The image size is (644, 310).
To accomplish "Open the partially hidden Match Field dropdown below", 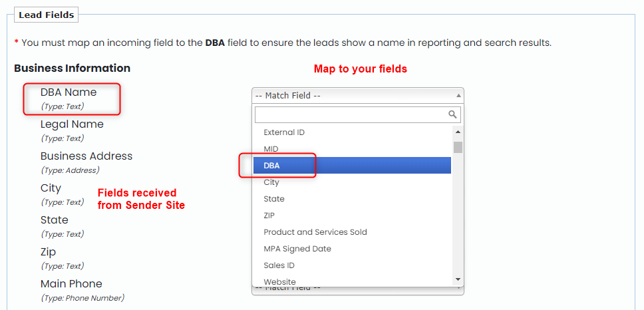I will (x=358, y=290).
